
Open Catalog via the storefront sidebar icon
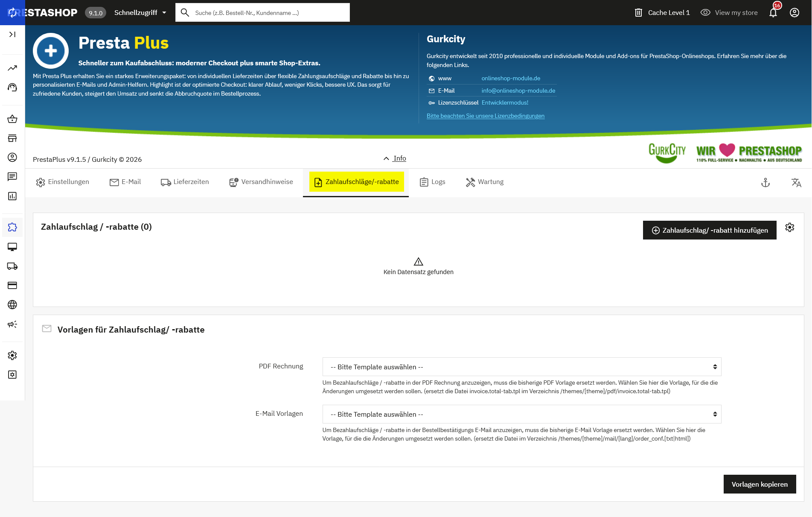click(12, 138)
